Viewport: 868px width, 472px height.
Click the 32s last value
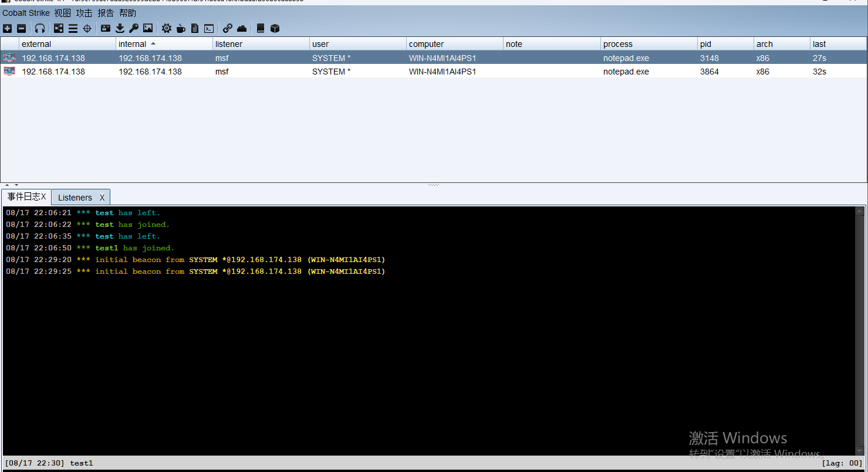[x=819, y=72]
